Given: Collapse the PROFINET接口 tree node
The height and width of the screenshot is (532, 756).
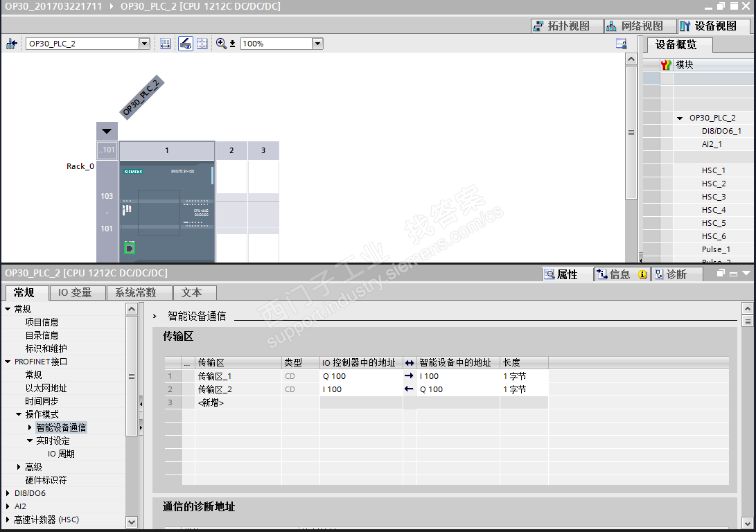Looking at the screenshot, I should 8,362.
